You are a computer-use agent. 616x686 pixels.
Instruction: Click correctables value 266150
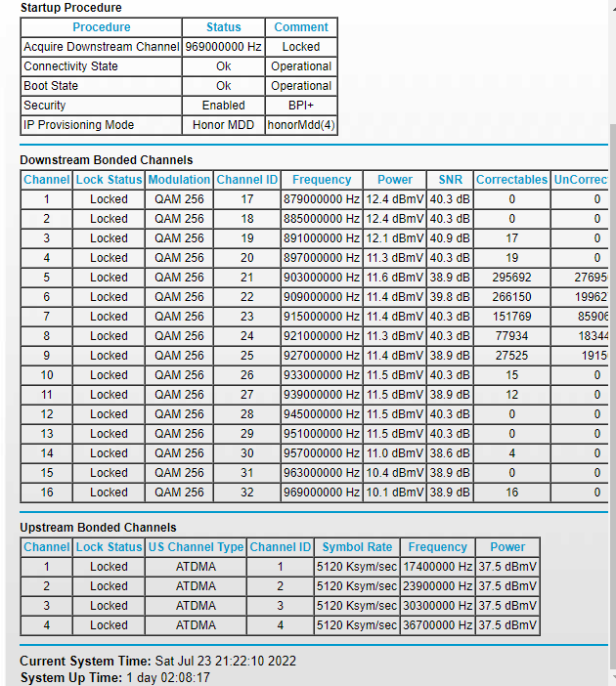point(511,297)
